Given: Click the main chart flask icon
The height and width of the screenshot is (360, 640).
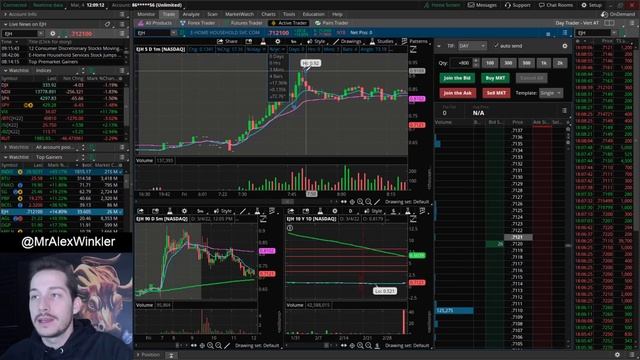Looking at the screenshot, I should [263, 41].
